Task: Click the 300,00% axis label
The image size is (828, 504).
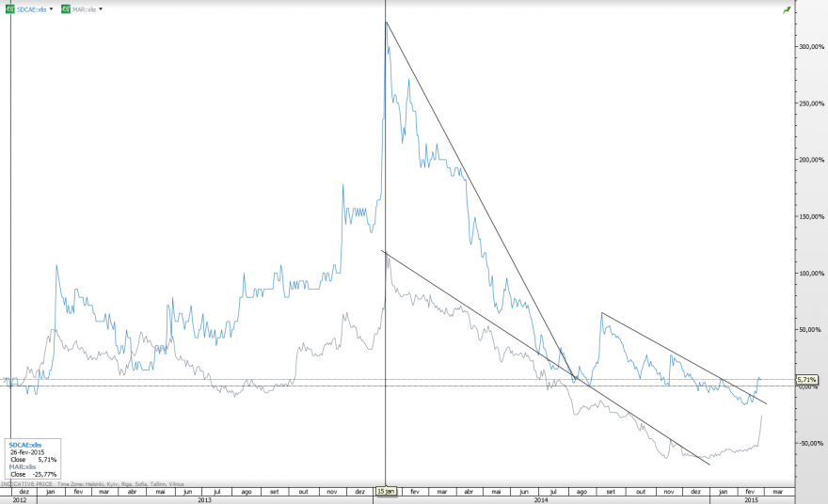Action: click(x=811, y=46)
